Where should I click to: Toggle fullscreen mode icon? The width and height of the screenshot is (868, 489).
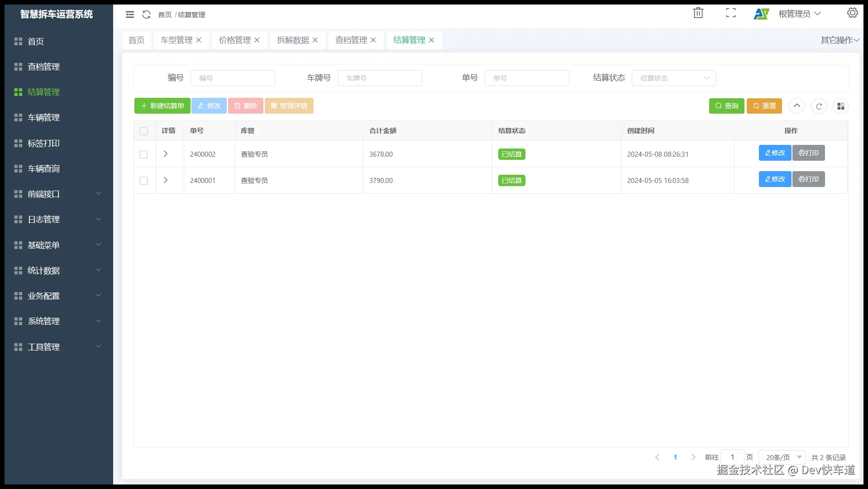click(x=731, y=13)
